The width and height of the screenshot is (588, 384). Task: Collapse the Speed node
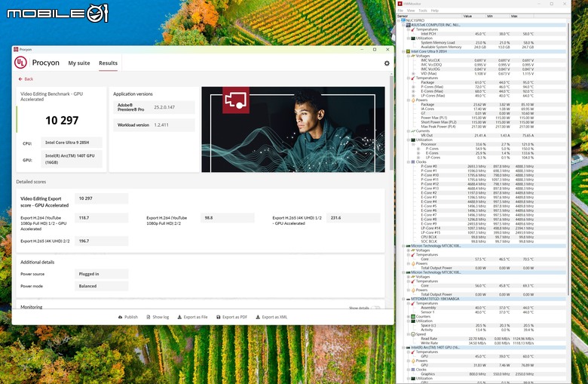coord(409,334)
